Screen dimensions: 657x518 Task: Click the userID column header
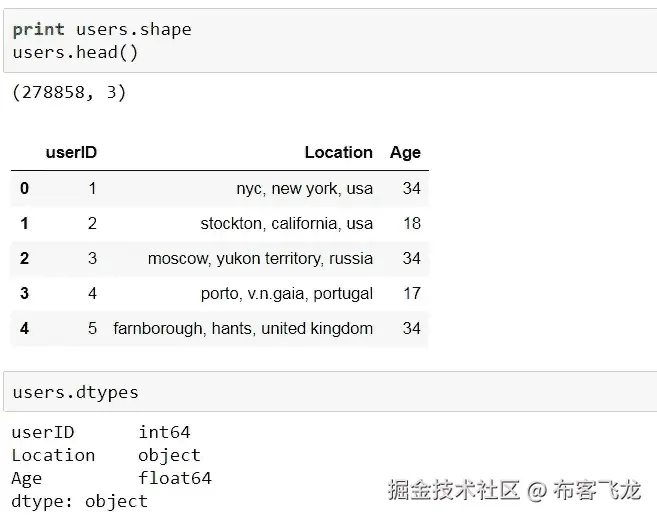coord(71,153)
